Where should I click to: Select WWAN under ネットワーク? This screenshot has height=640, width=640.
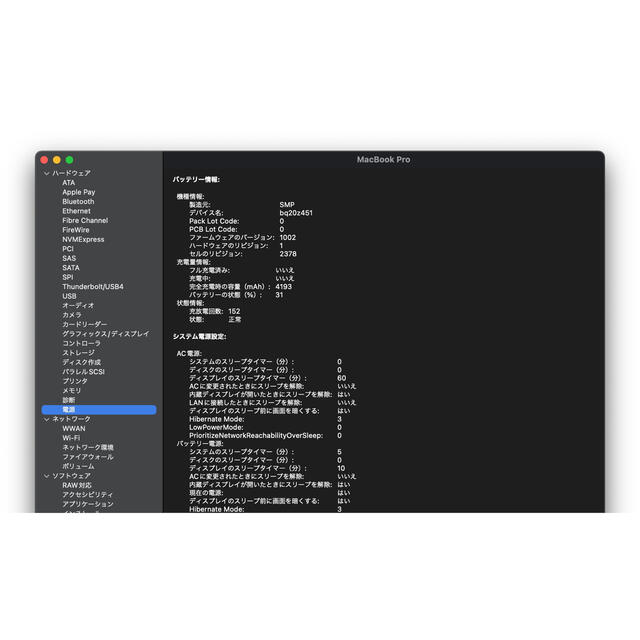coord(74,429)
